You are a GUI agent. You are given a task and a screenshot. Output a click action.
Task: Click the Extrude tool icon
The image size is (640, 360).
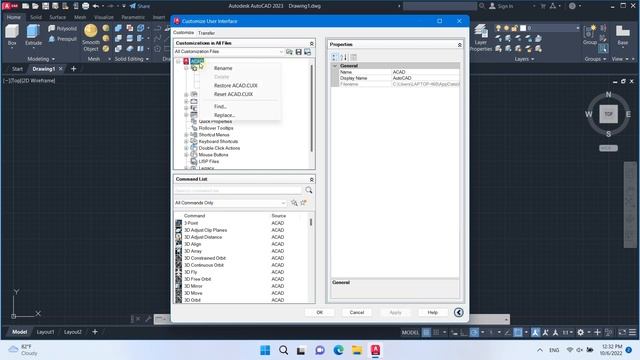33,31
